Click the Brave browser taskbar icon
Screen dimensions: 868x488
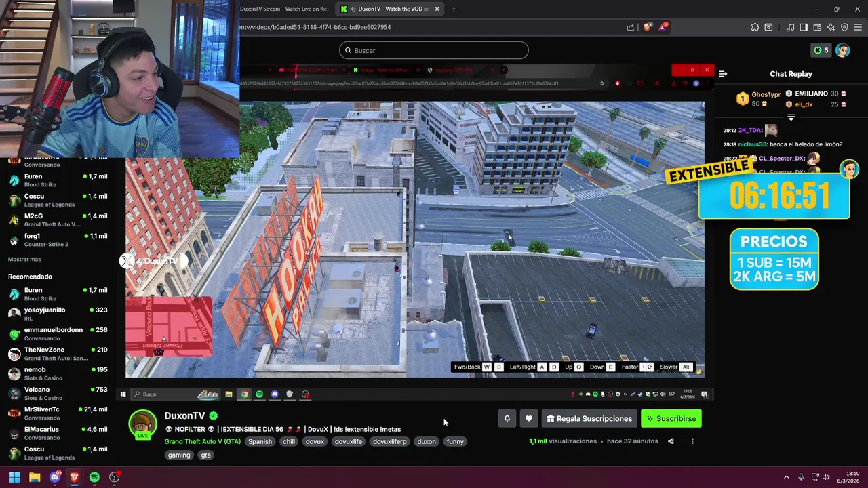click(x=75, y=477)
